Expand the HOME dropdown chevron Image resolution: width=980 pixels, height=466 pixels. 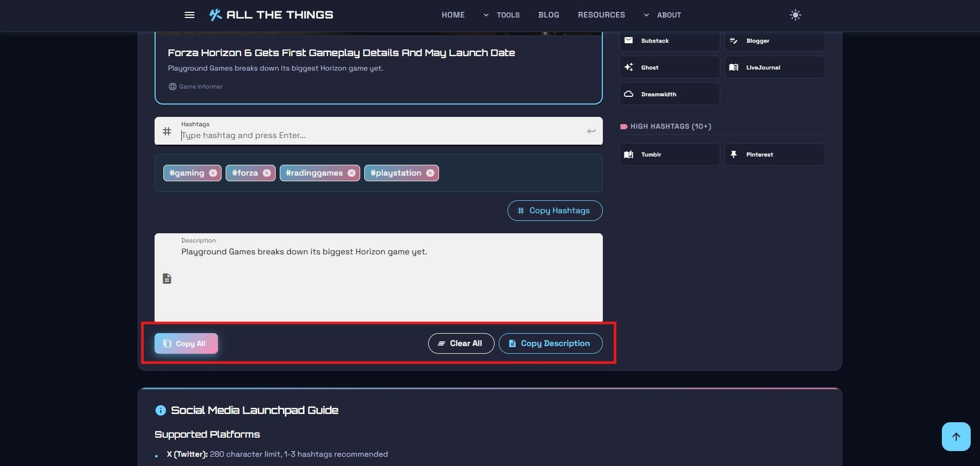click(x=485, y=15)
